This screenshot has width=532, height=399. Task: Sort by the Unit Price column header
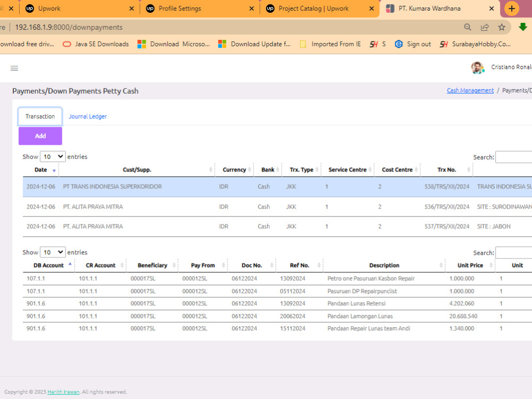[470, 265]
